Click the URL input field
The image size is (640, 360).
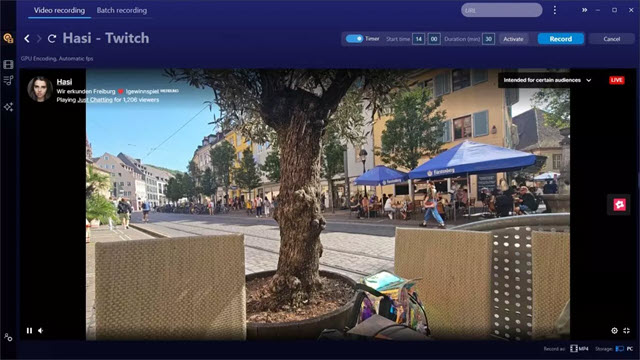pos(502,10)
